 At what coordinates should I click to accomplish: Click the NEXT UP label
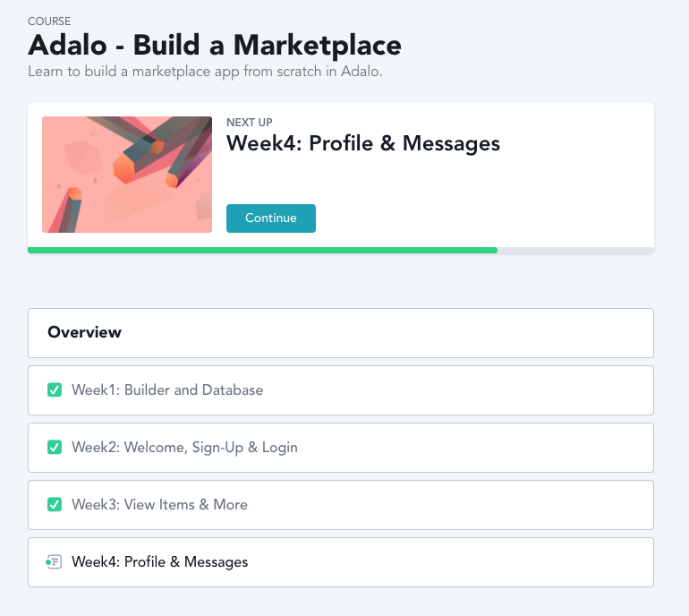pyautogui.click(x=250, y=123)
